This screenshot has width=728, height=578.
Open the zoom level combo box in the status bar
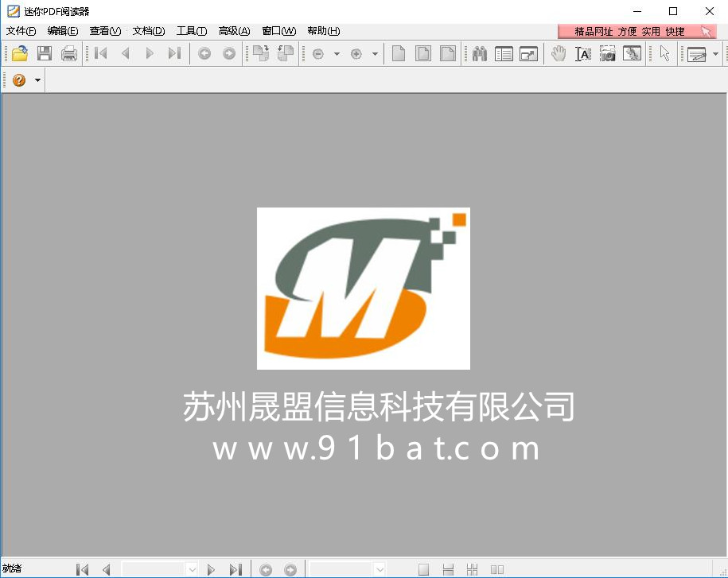(380, 569)
